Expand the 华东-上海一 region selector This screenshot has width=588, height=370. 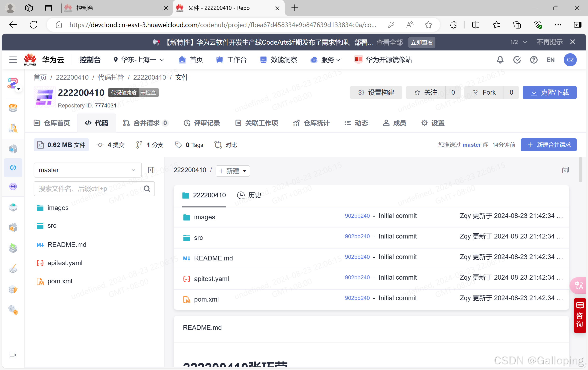pos(138,60)
